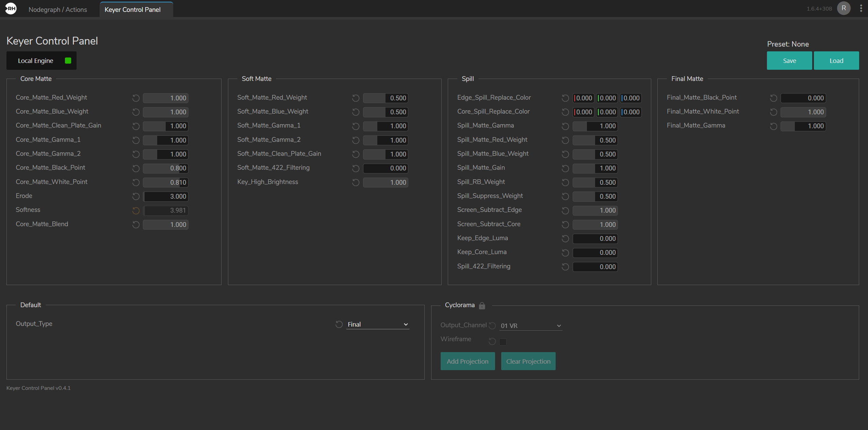
Task: Reset Core_Matte_Red_Weight to default
Action: [135, 98]
